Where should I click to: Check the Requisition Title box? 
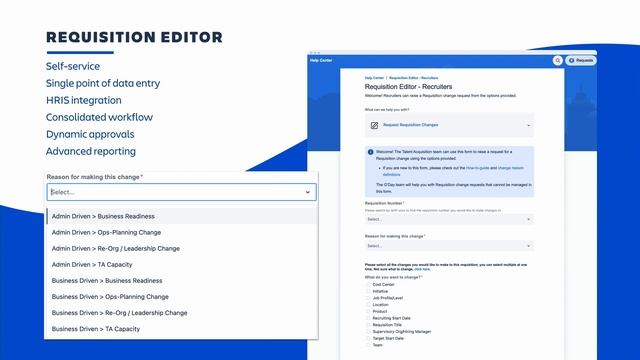click(x=369, y=324)
